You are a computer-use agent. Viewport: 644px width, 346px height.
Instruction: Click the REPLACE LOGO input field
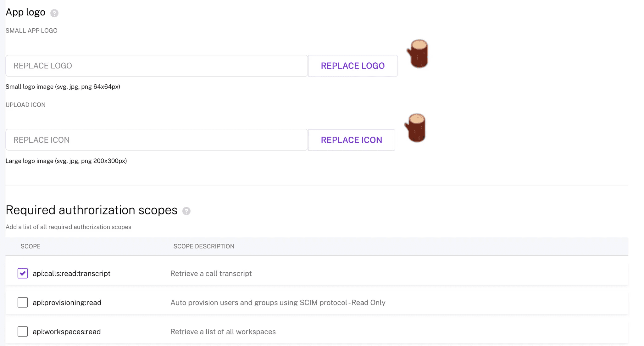[156, 66]
